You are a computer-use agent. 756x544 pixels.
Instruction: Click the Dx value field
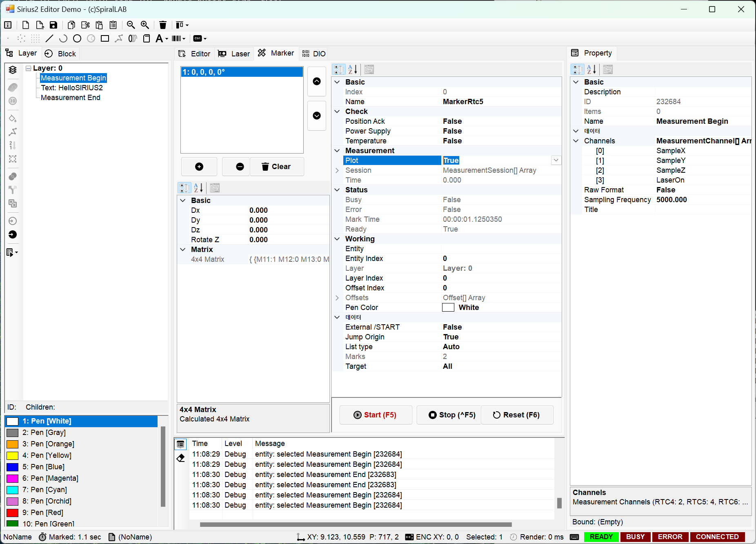point(288,210)
